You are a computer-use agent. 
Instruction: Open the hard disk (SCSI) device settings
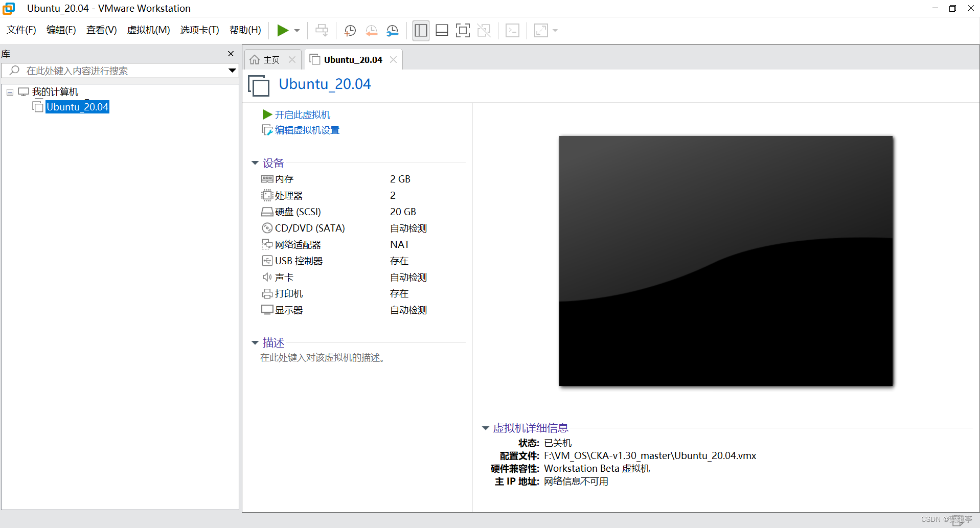pyautogui.click(x=298, y=212)
